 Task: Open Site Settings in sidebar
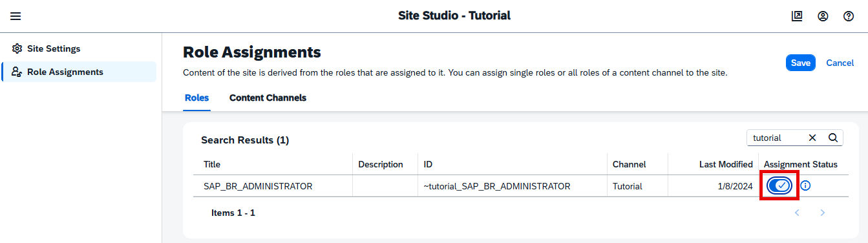point(78,48)
